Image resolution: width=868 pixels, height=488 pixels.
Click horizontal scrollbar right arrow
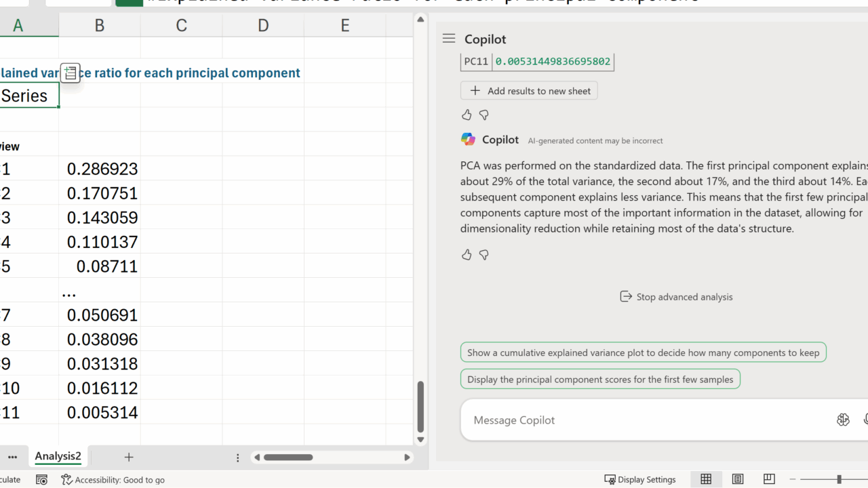click(x=407, y=457)
